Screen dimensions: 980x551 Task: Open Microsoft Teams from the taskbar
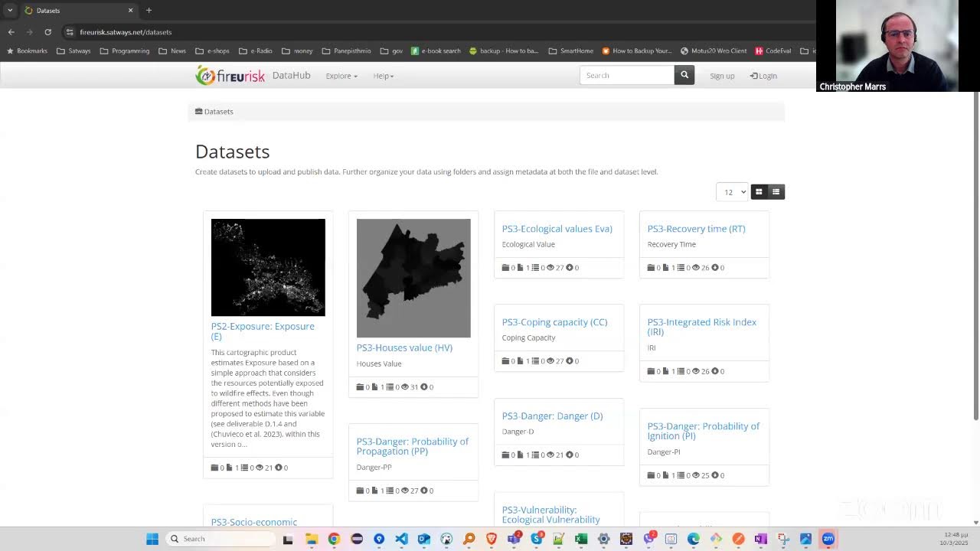pyautogui.click(x=514, y=539)
